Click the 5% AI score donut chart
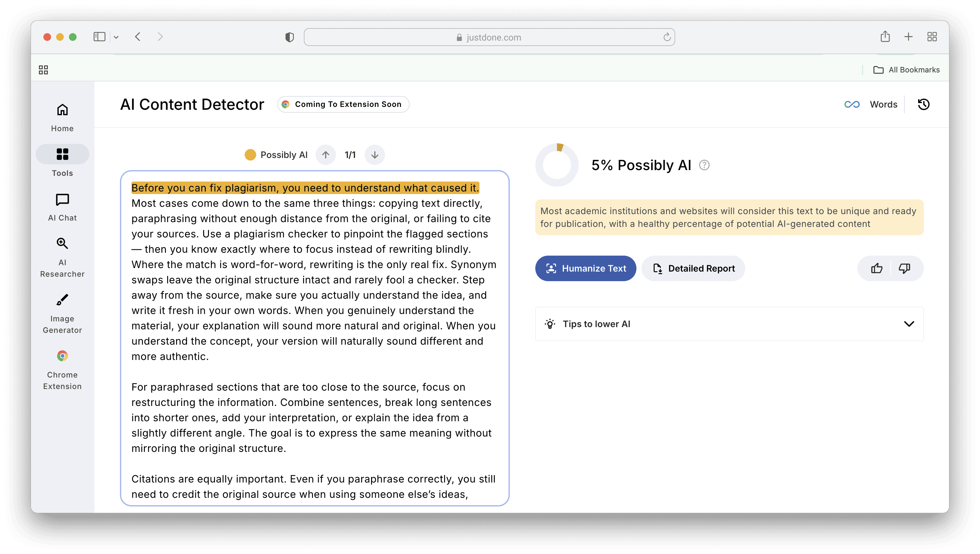 [557, 165]
